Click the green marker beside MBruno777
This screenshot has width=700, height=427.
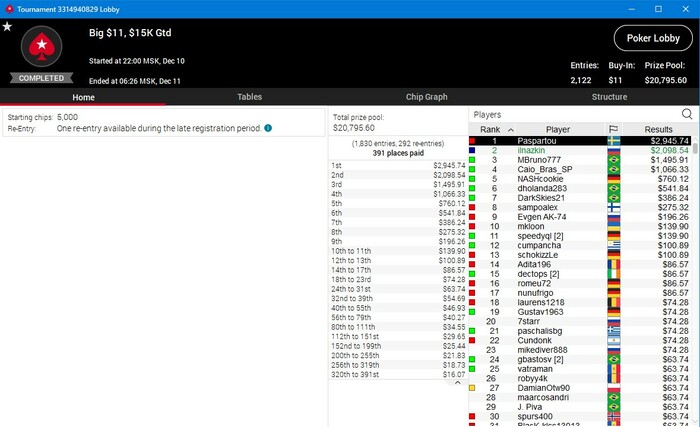click(x=472, y=160)
